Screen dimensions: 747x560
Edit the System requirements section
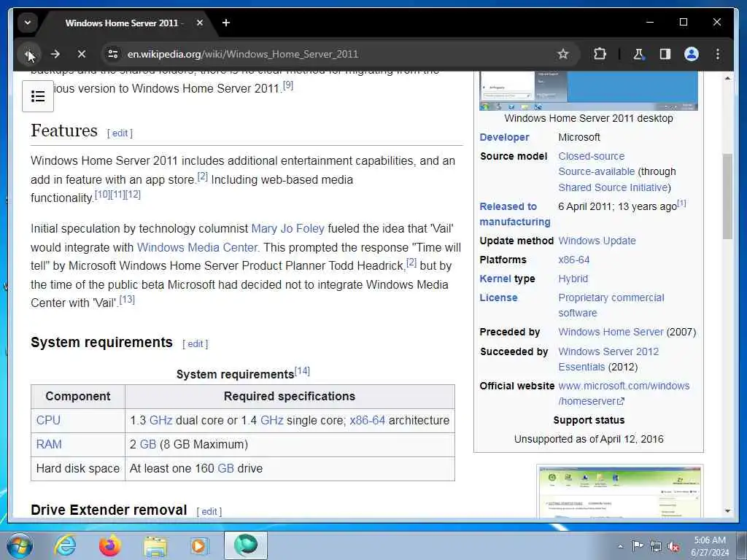coord(196,344)
